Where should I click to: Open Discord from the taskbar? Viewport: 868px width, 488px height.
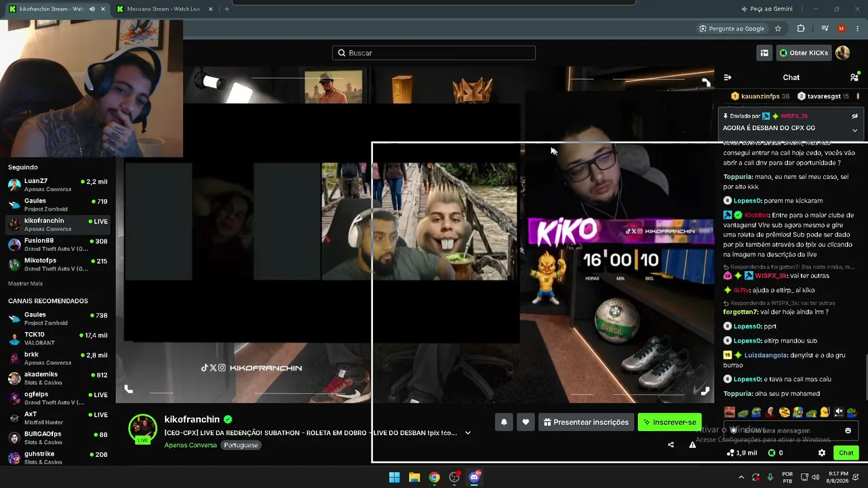point(474,477)
